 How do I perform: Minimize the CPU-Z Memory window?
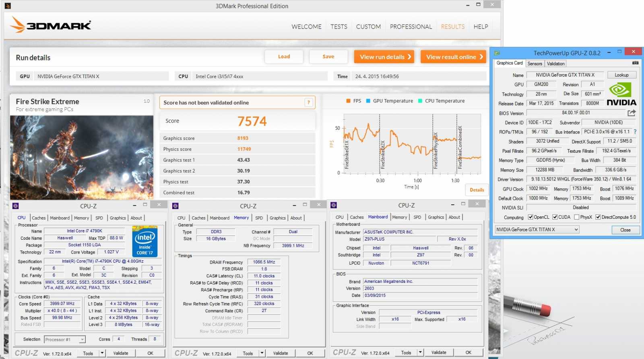pyautogui.click(x=294, y=205)
